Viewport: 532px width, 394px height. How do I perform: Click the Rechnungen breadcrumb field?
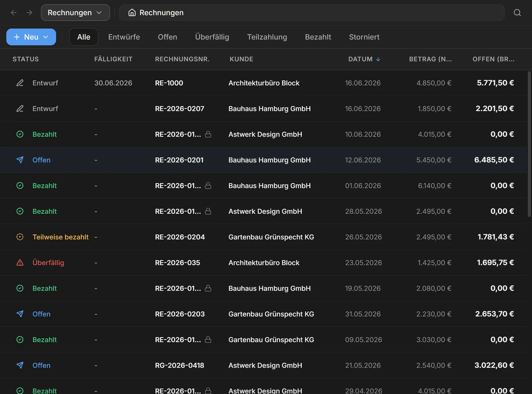click(312, 13)
